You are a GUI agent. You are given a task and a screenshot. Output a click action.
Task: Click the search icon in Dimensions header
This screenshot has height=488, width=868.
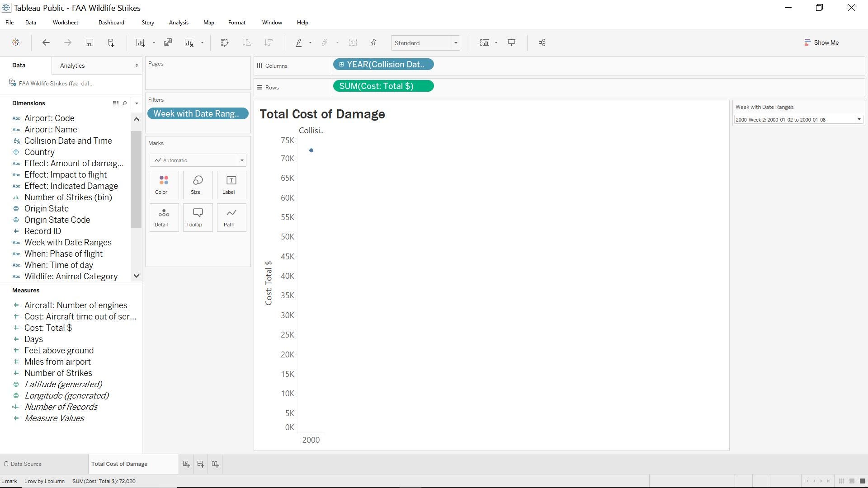(125, 103)
